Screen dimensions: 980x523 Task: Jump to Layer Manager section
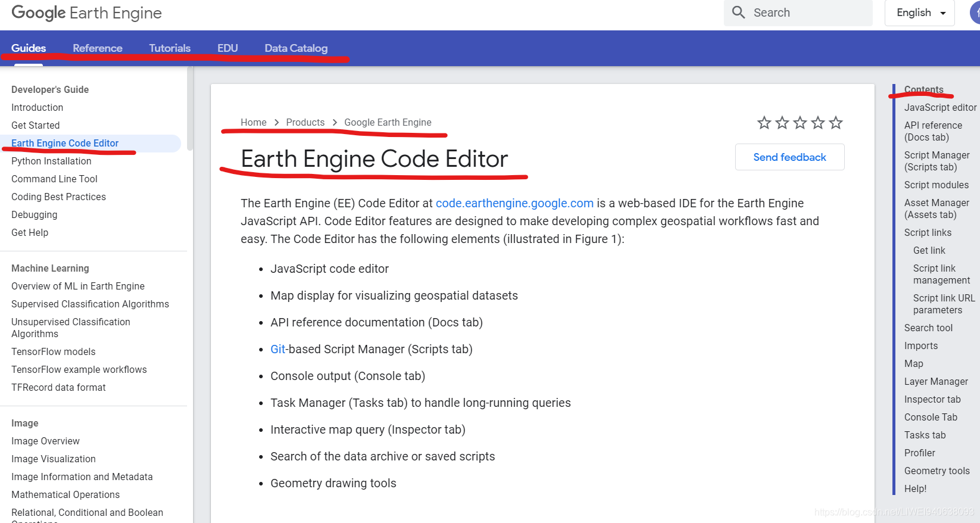point(936,381)
